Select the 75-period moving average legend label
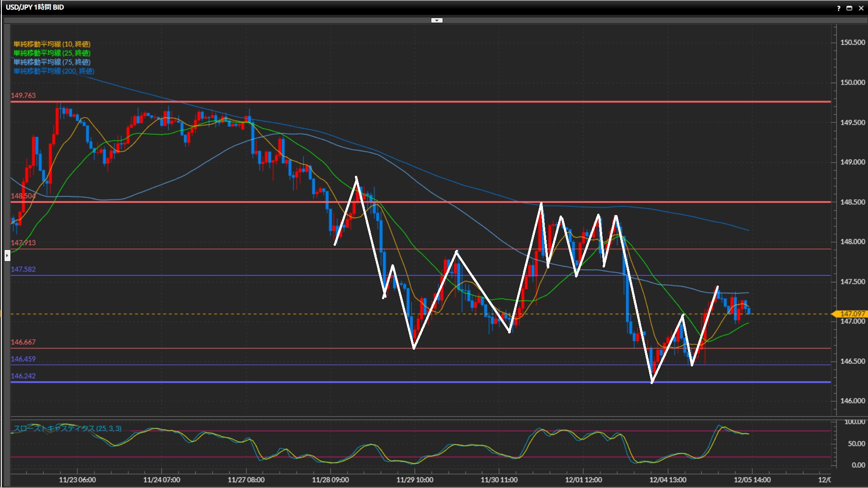The image size is (868, 488). tap(52, 62)
